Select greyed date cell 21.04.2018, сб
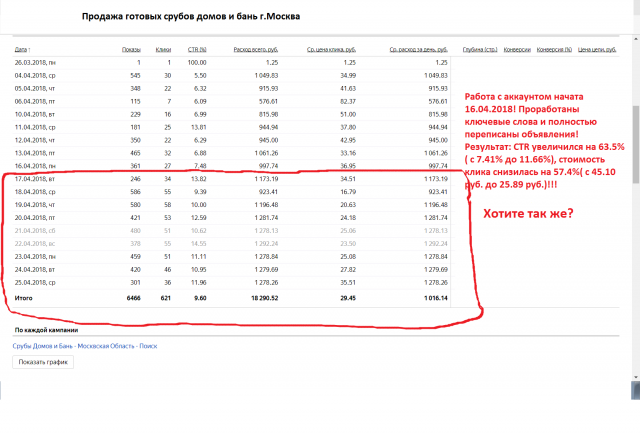 (x=35, y=231)
